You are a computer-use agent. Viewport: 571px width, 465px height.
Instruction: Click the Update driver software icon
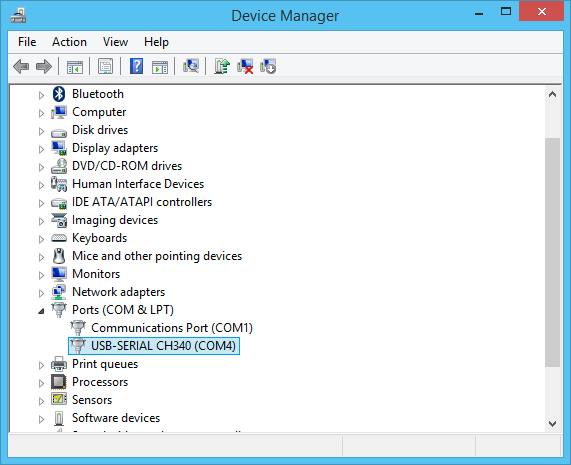tap(222, 66)
